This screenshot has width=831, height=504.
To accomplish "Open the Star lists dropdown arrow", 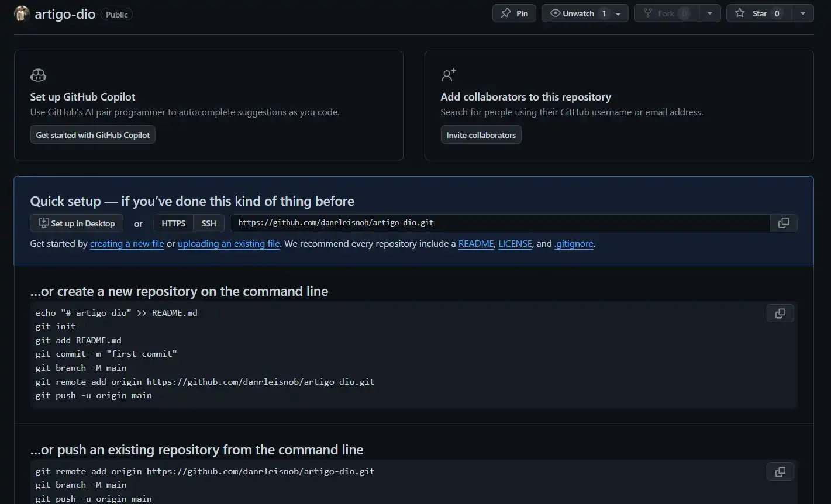I will tap(803, 13).
